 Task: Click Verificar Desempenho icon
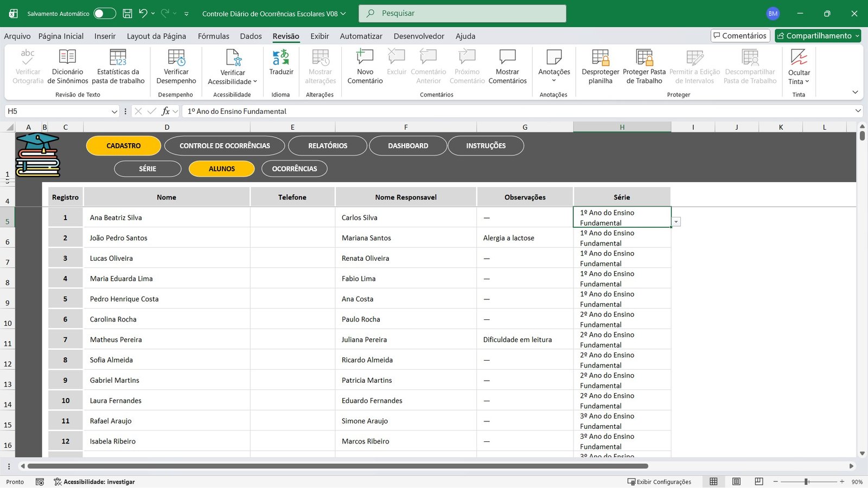coord(176,57)
